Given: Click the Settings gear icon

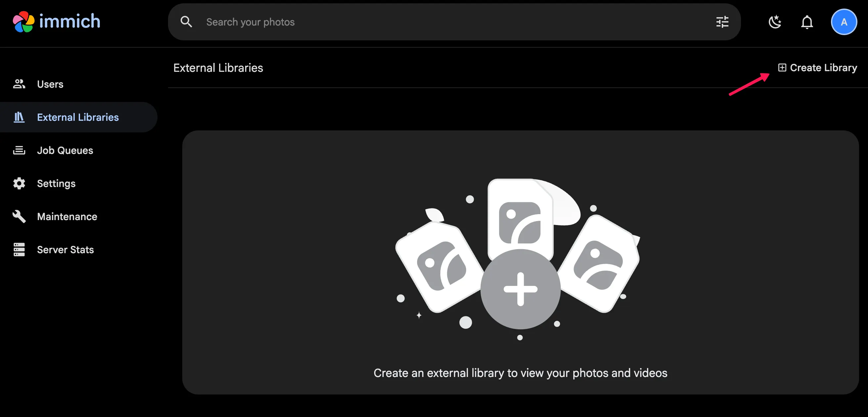Looking at the screenshot, I should (x=19, y=183).
